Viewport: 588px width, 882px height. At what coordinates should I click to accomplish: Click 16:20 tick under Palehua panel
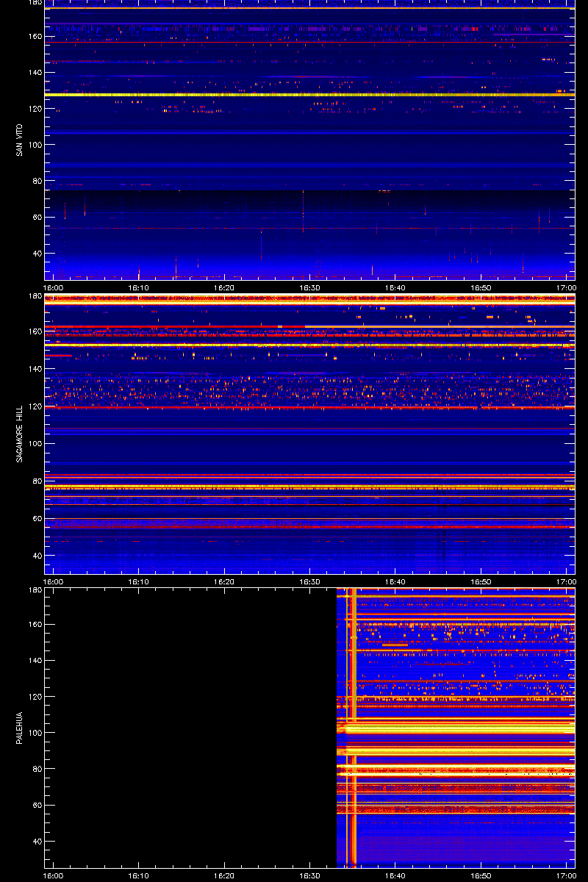(x=224, y=876)
